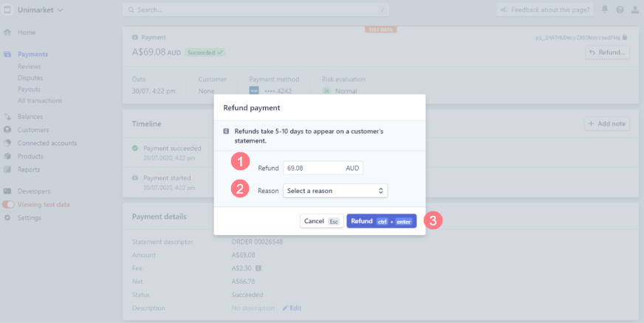Image resolution: width=644 pixels, height=323 pixels.
Task: Open the Disputes menu item
Action: 30,78
